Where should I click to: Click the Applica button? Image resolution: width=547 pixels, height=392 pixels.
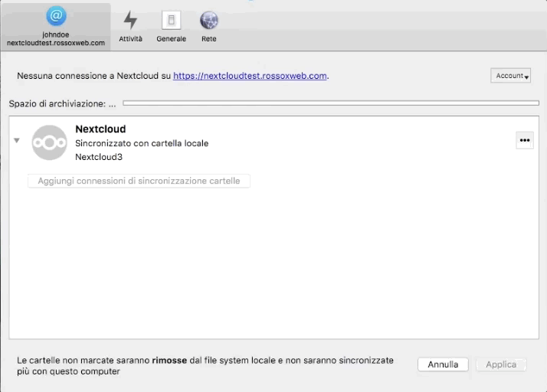501,364
